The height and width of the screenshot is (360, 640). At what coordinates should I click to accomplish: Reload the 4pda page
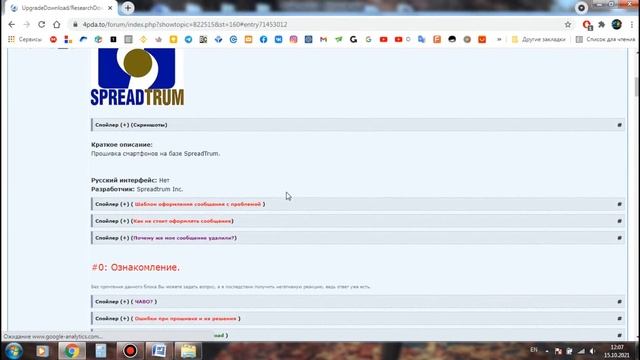(42, 24)
